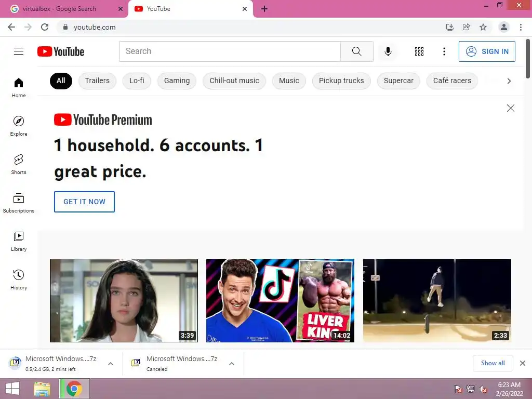532x399 pixels.
Task: Open Subscriptions in the sidebar
Action: (x=19, y=203)
